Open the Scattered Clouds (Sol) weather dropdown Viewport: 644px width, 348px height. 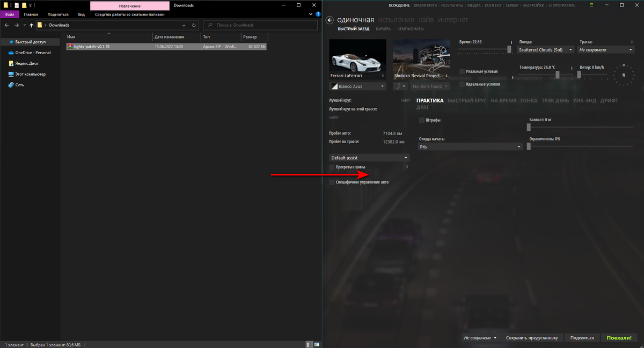click(545, 49)
